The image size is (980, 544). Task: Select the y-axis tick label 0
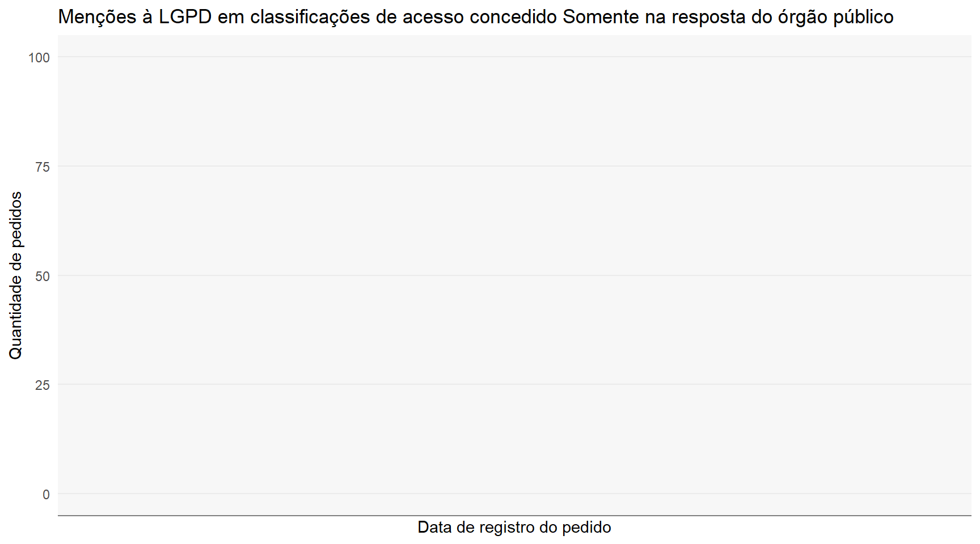tap(47, 494)
